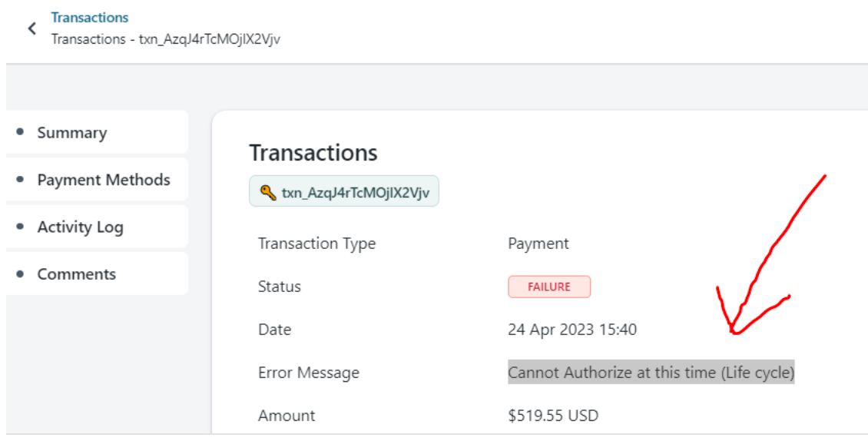Click the highlighted Cannot Authorize error message
This screenshot has width=868, height=441.
(651, 373)
